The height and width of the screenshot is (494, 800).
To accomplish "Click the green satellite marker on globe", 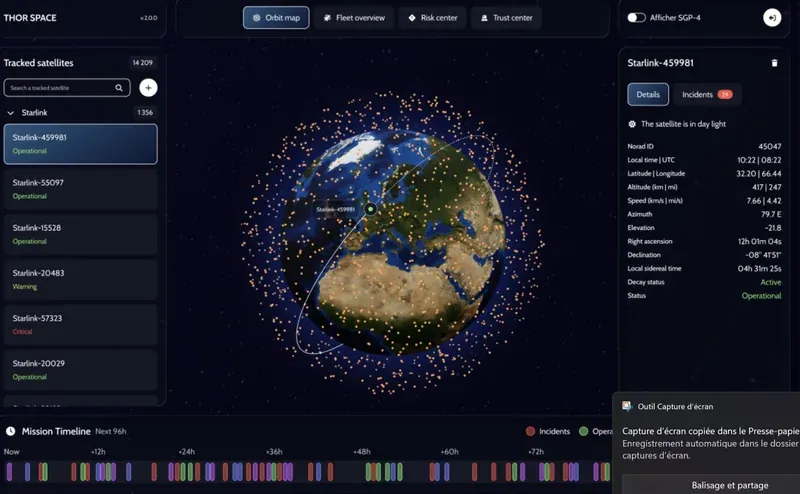I will tap(370, 209).
